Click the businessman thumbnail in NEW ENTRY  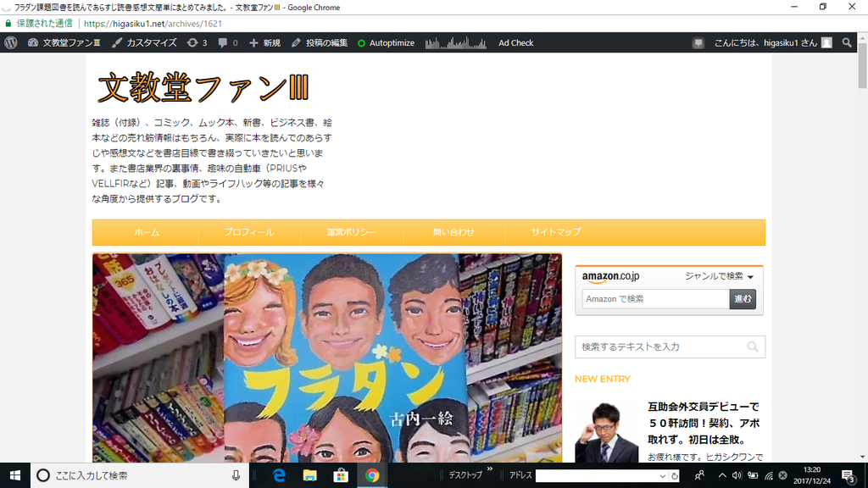pyautogui.click(x=607, y=431)
